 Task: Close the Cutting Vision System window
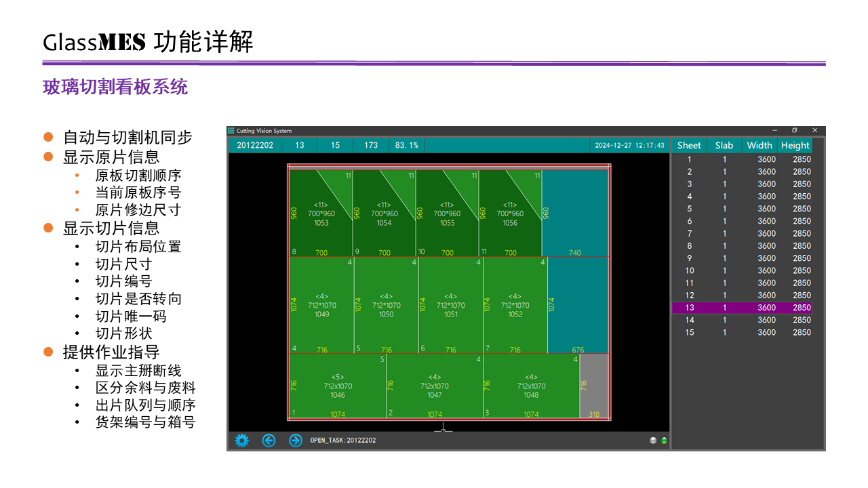pos(815,130)
